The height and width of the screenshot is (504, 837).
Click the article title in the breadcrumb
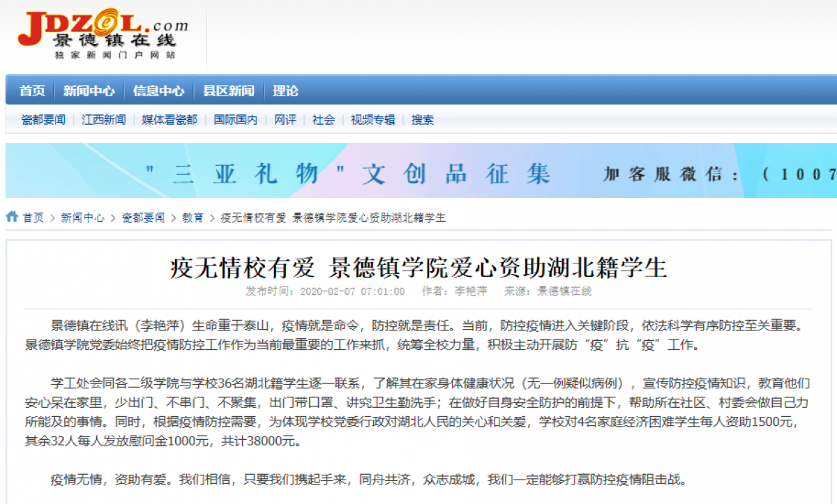tap(333, 217)
